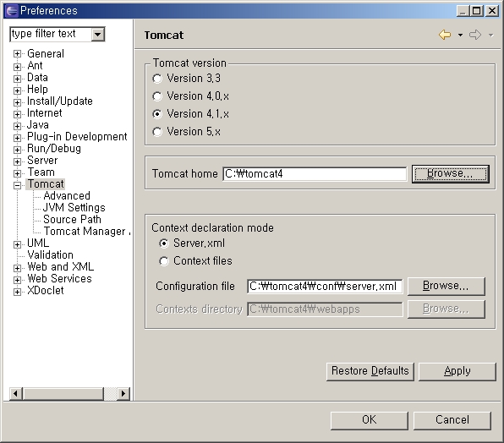Screen dimensions: 504x443
Task: Select the Version 4.0.x radio button
Action: pos(157,96)
